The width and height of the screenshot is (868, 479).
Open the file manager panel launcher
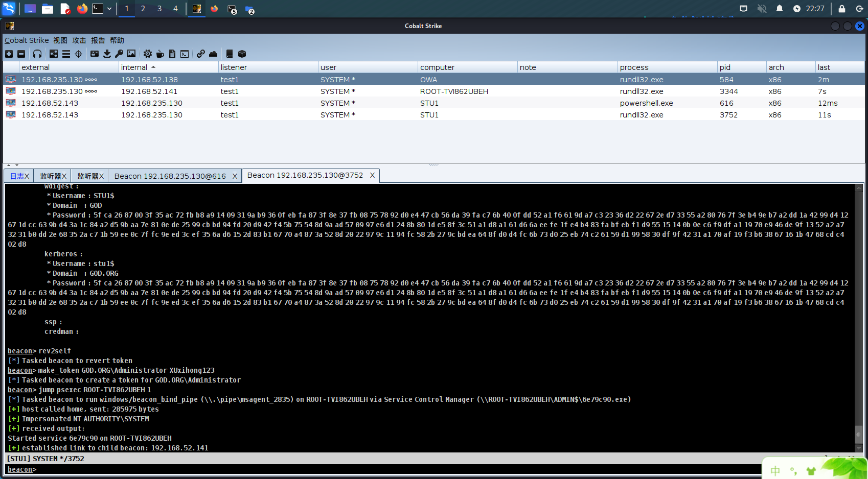pyautogui.click(x=48, y=9)
